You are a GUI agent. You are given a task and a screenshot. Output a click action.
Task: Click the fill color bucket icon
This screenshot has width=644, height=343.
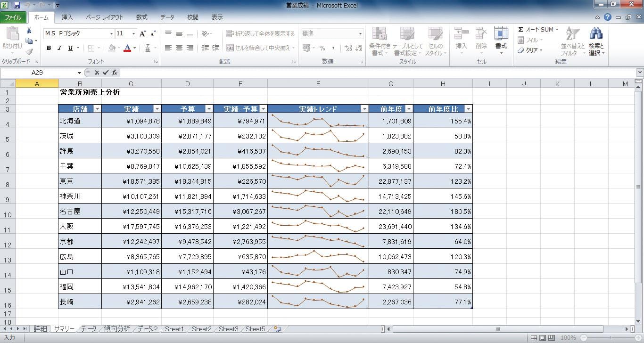pos(112,48)
